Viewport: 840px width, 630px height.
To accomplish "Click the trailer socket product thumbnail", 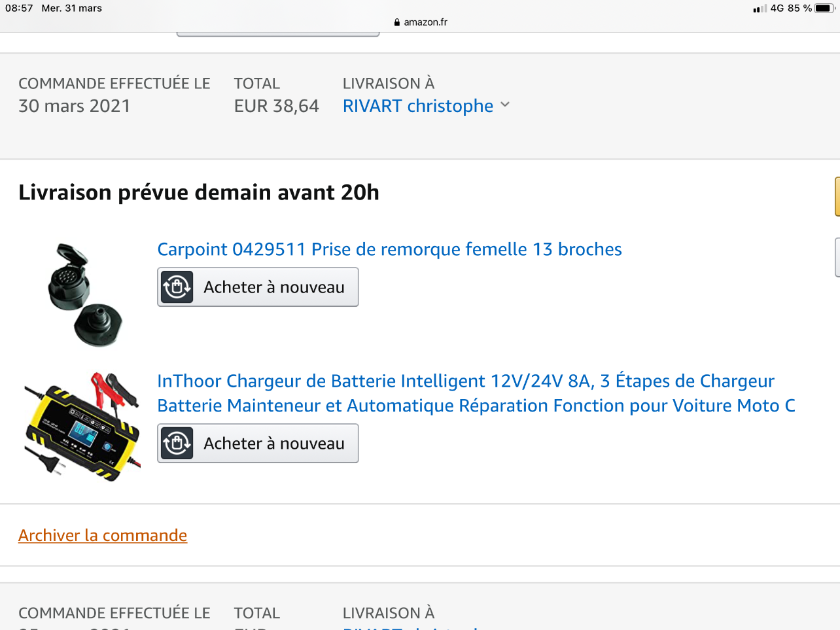I will [84, 294].
